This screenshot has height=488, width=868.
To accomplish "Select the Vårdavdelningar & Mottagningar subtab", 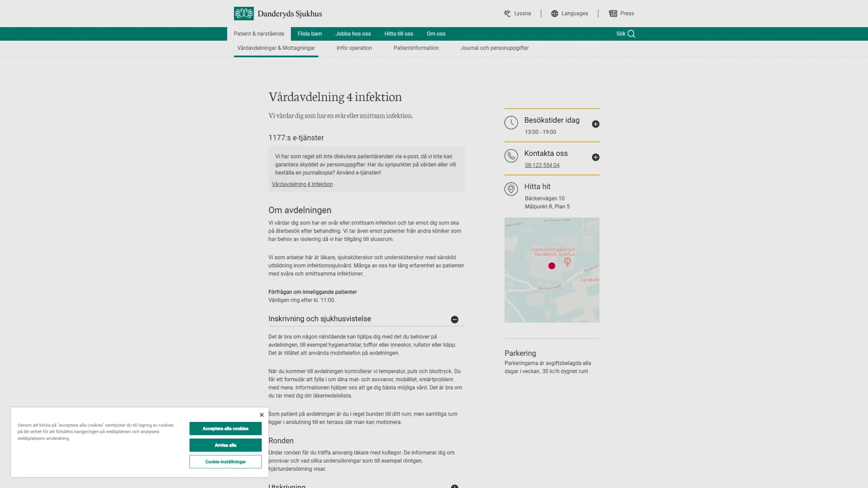I will pos(276,48).
